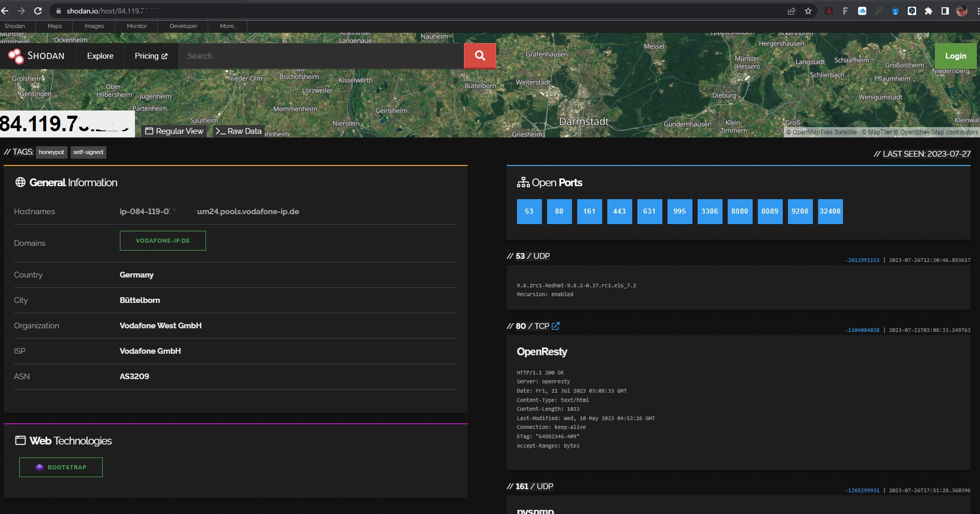Jump to open port 631
The width and height of the screenshot is (980, 514).
coord(649,211)
